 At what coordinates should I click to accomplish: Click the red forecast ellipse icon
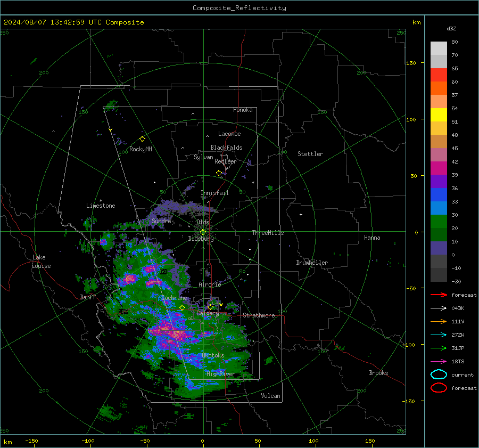(x=439, y=388)
